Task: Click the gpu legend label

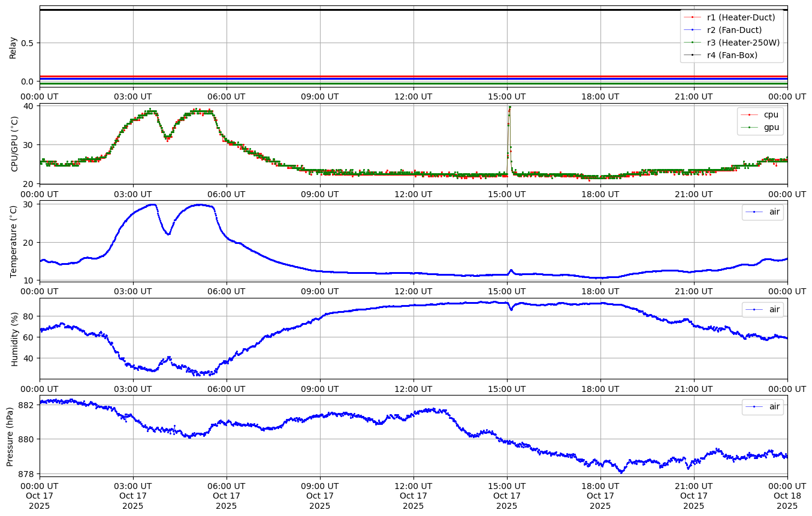Action: pyautogui.click(x=771, y=127)
